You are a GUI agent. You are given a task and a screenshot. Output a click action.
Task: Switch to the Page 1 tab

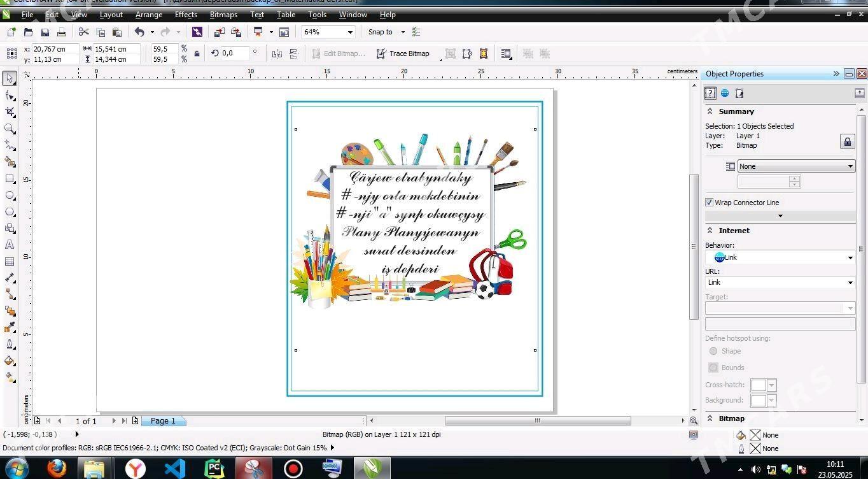point(163,421)
